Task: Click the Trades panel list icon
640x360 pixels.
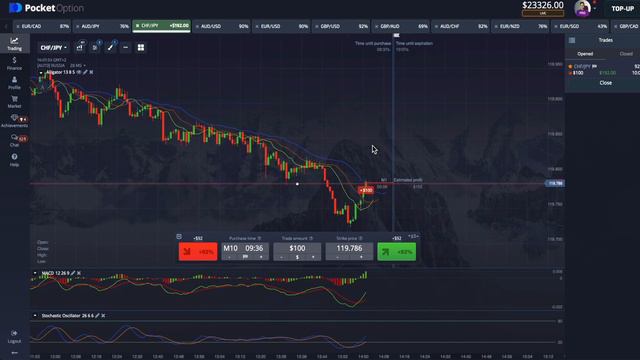Action: point(572,40)
